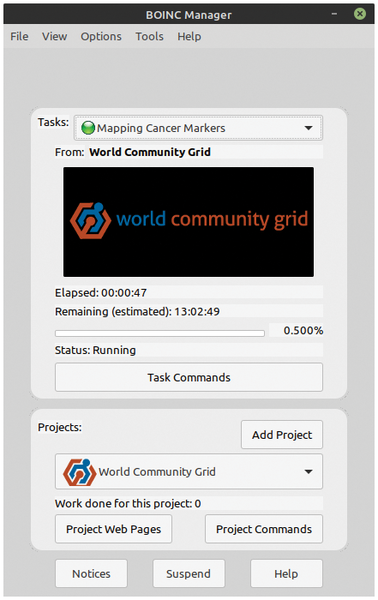Open Project Web Pages

pyautogui.click(x=114, y=529)
